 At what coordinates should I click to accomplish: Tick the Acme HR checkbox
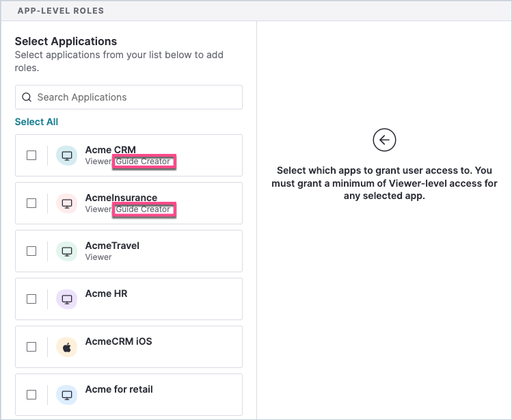tap(31, 299)
